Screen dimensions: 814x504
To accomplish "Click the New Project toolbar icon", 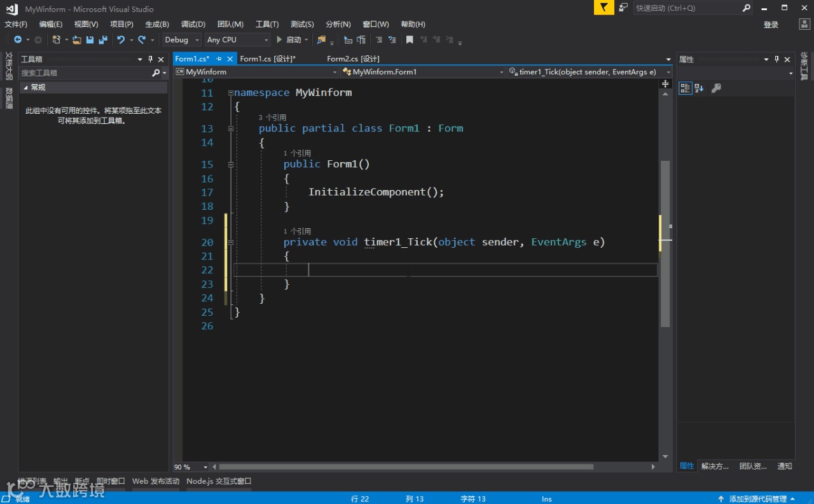I will click(x=57, y=39).
